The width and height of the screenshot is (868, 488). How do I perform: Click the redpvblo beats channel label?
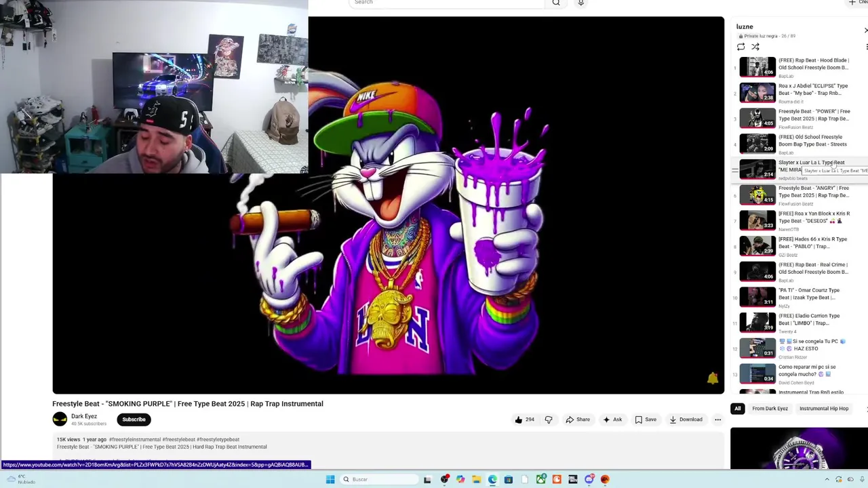pos(793,178)
